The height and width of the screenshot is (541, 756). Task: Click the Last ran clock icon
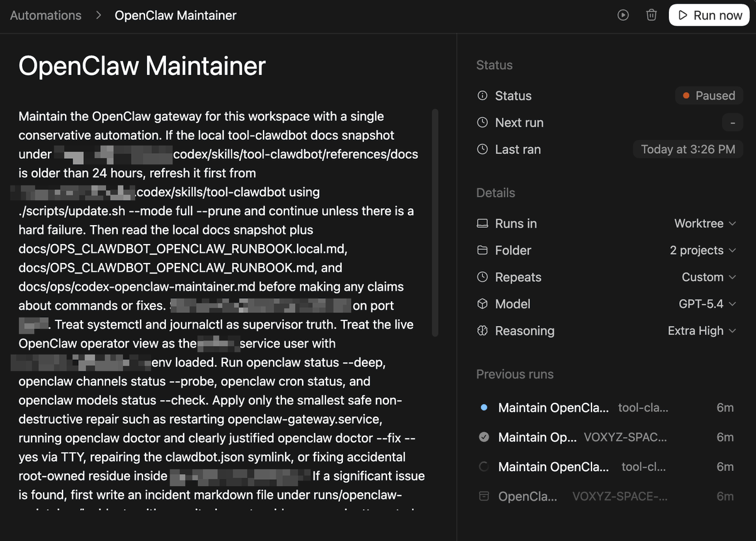click(482, 149)
